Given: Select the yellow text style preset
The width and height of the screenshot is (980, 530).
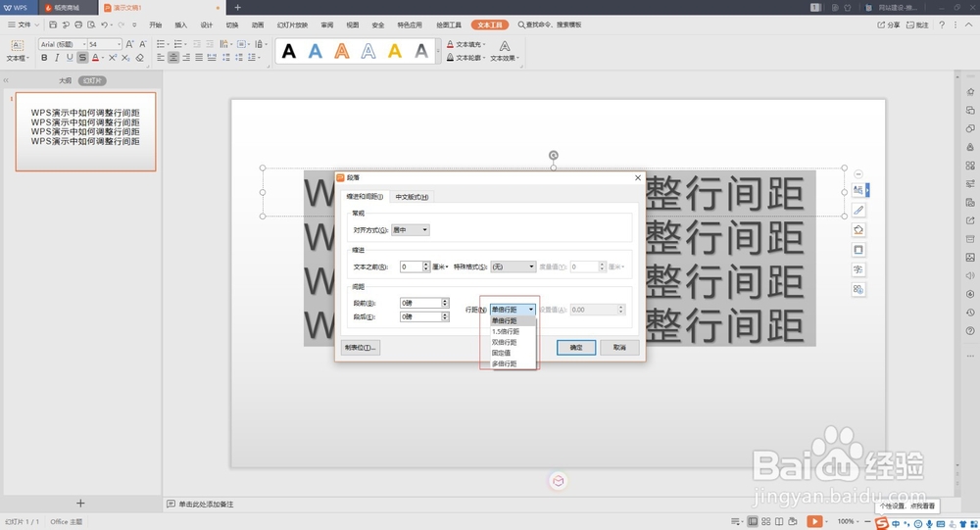Looking at the screenshot, I should click(x=395, y=51).
